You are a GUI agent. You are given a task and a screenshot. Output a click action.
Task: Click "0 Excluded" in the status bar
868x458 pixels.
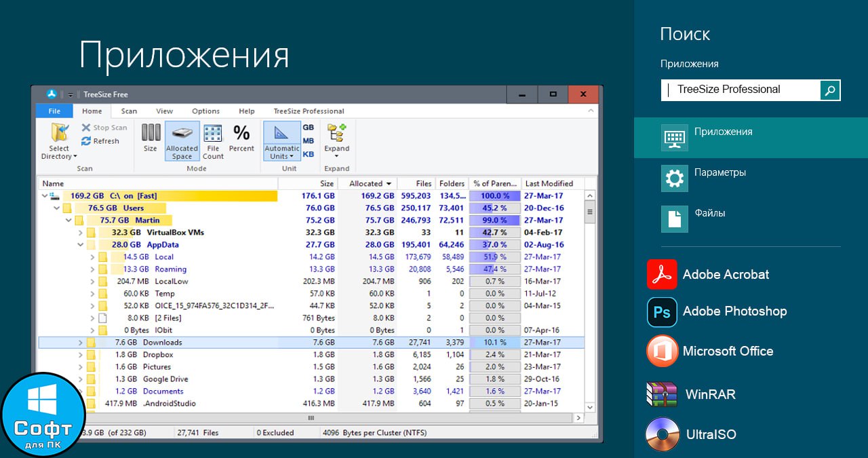coord(275,433)
